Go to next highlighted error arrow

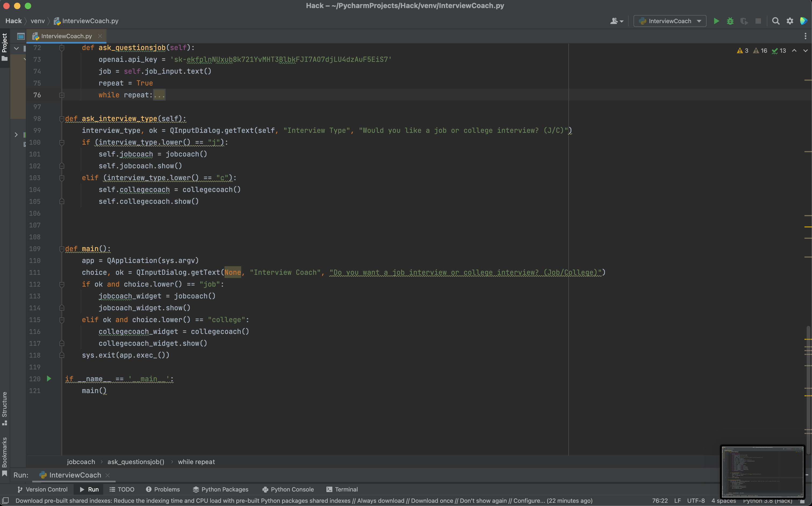(805, 51)
